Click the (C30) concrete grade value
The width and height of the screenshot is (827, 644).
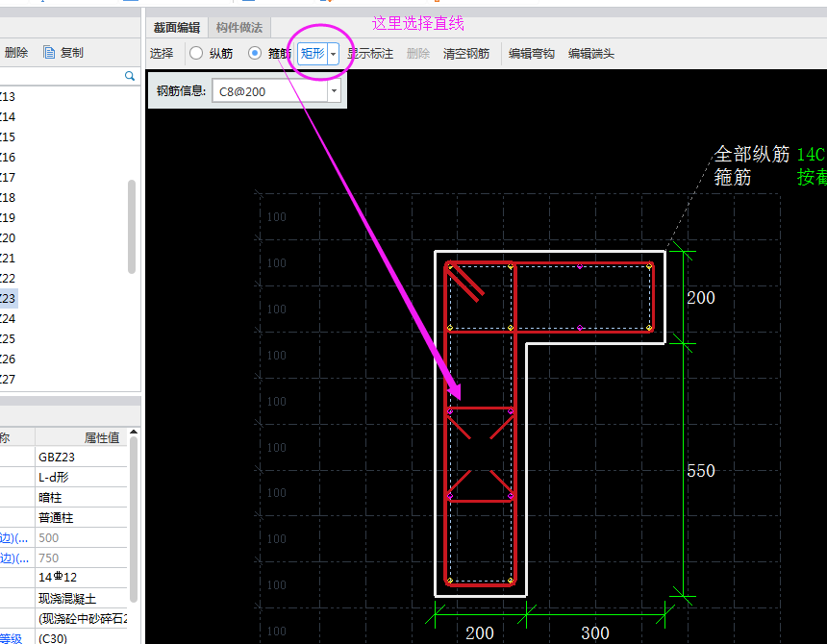(81, 637)
